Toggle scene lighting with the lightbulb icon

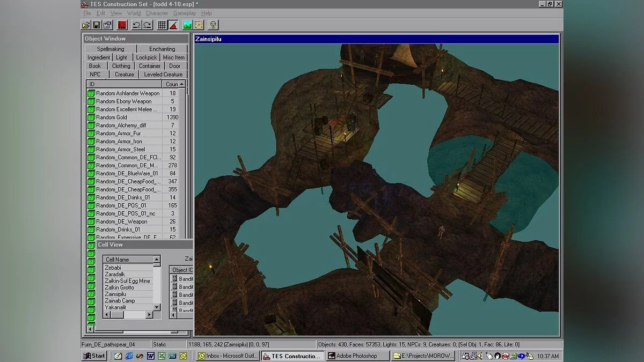click(213, 24)
